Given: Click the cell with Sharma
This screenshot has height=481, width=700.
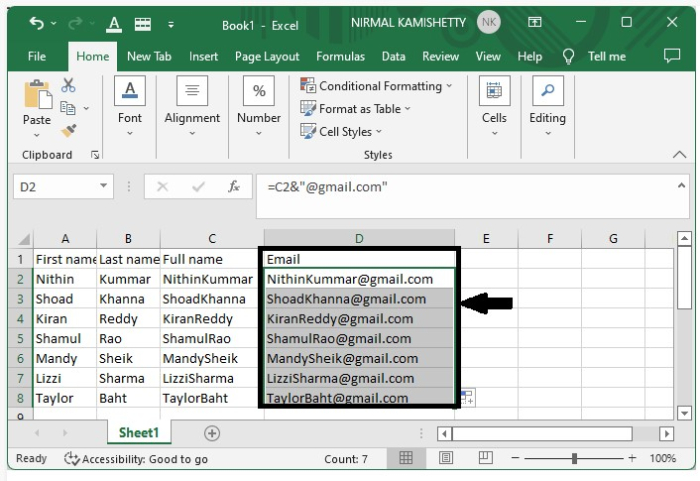Looking at the screenshot, I should (129, 379).
